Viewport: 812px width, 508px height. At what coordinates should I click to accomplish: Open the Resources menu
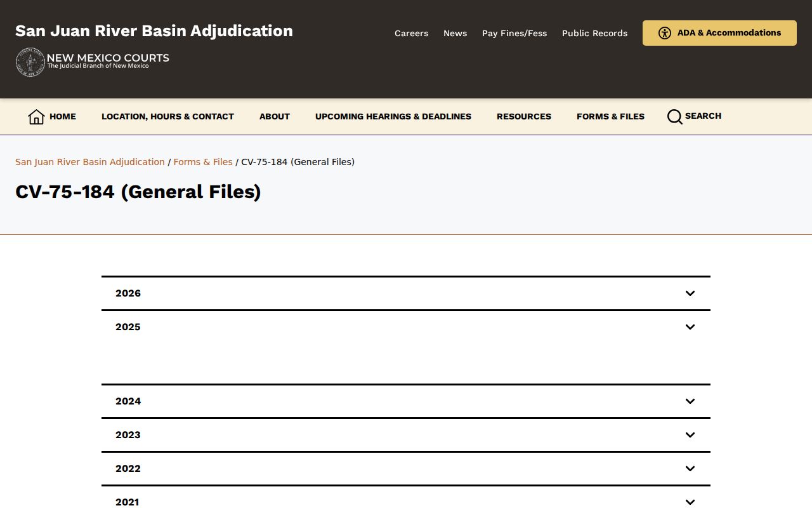pos(524,117)
